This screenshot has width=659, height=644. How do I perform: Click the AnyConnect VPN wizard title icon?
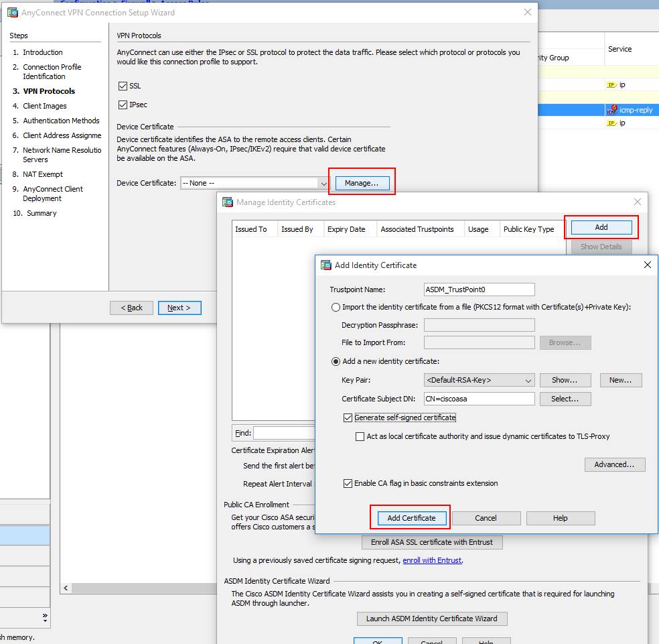click(x=13, y=13)
